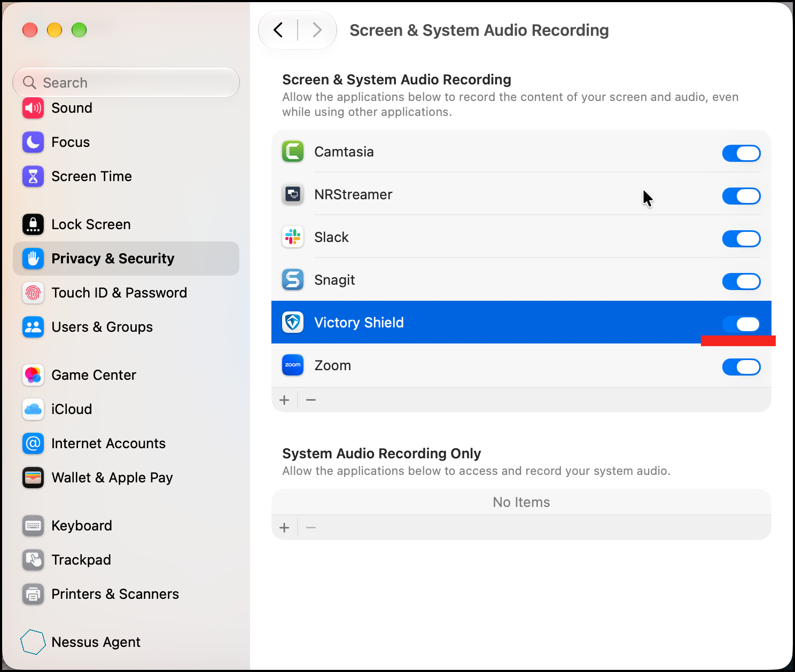Viewport: 795px width, 672px height.
Task: Click the Nessus Agent hexagon icon
Action: point(33,642)
